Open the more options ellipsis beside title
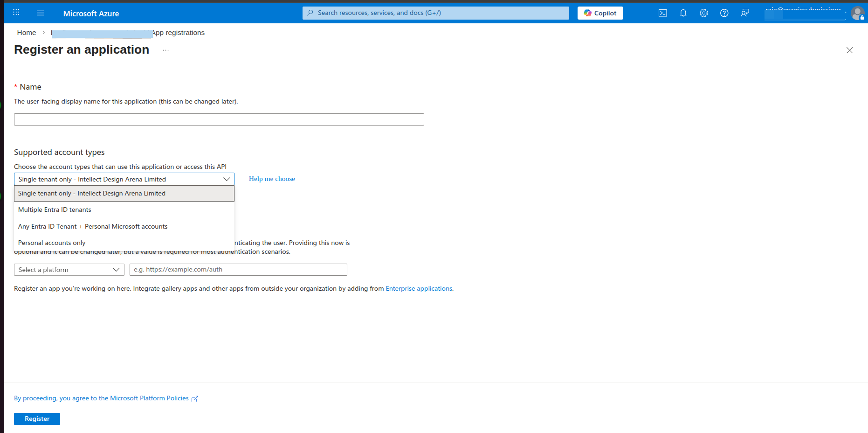Screen dimensions: 868x433 pos(165,50)
